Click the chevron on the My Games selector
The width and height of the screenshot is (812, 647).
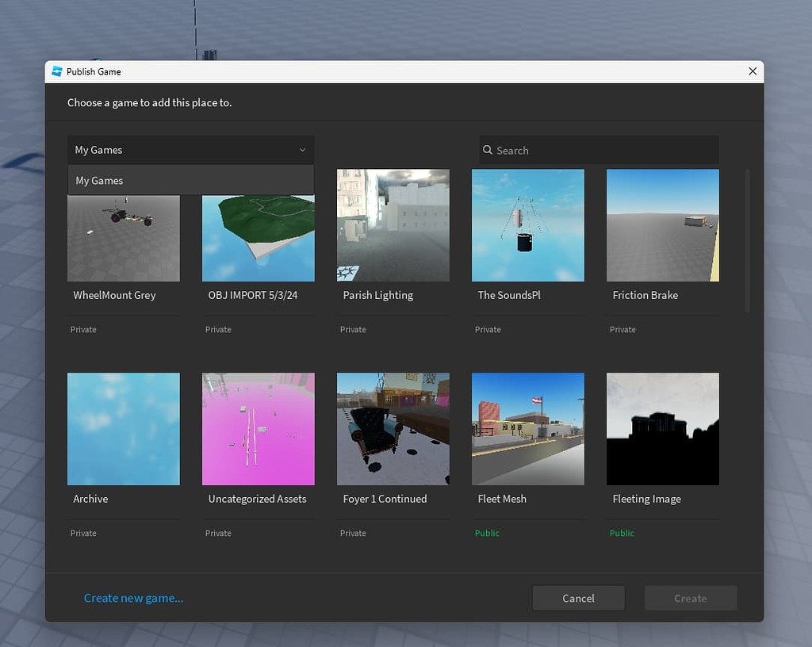click(x=302, y=150)
